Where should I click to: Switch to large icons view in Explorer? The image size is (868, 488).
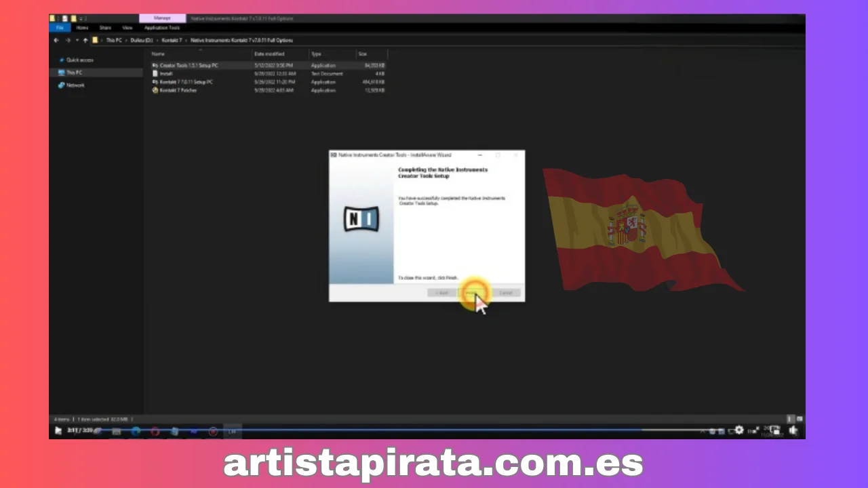(x=800, y=419)
